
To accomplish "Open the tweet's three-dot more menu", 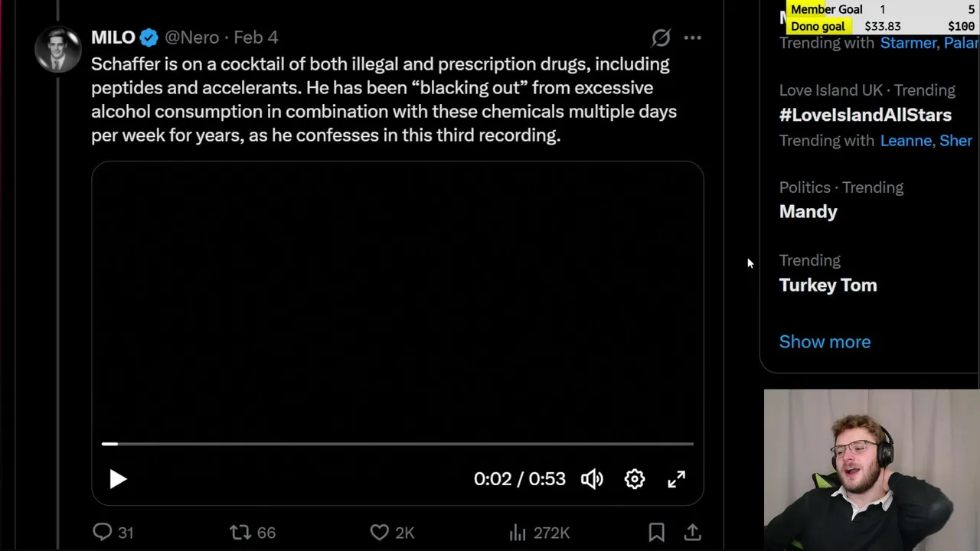I will click(692, 37).
